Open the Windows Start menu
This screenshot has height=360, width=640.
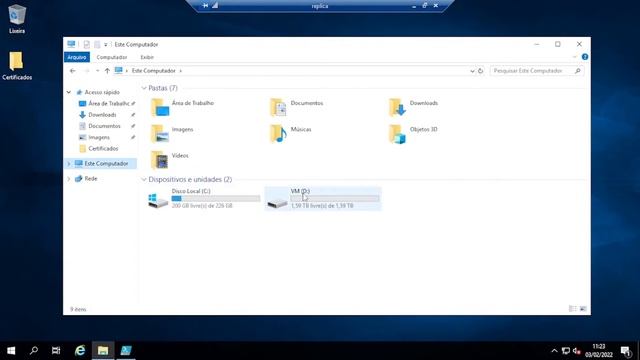pos(11,350)
